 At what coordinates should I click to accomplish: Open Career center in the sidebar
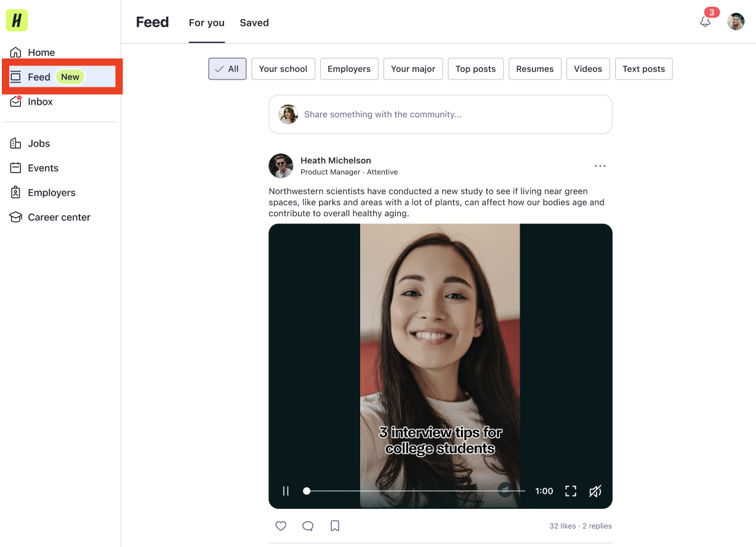50,217
